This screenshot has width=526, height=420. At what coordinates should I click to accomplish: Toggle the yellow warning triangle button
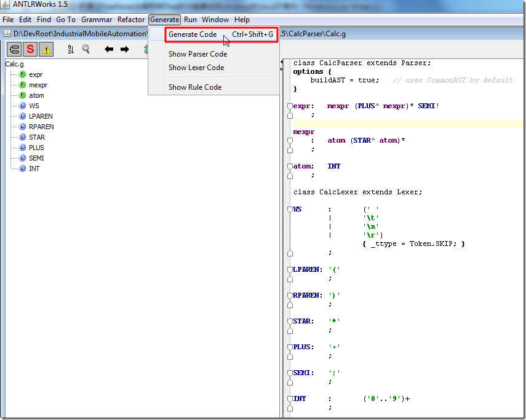coord(46,49)
